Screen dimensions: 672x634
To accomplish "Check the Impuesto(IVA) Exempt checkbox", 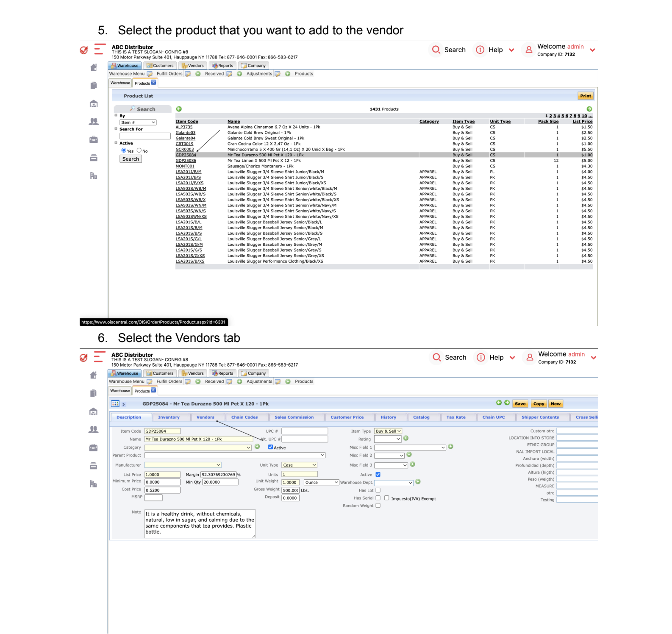I will [386, 498].
